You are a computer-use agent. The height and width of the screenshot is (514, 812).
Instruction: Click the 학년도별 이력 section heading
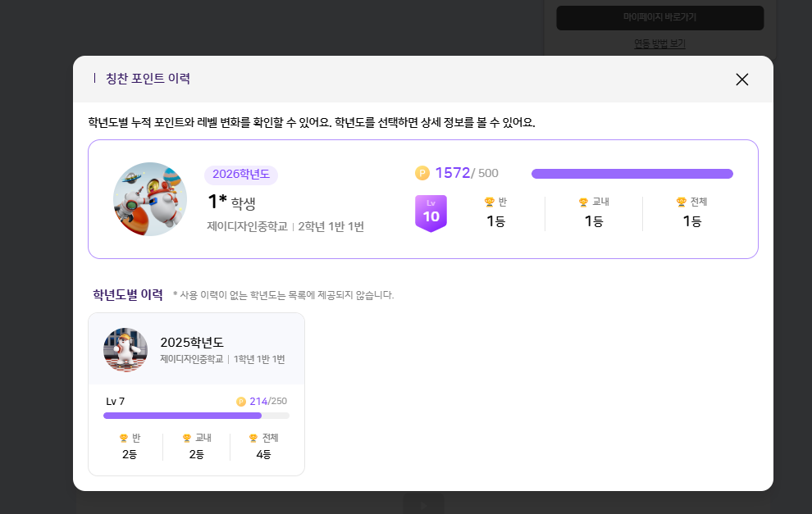click(x=128, y=294)
